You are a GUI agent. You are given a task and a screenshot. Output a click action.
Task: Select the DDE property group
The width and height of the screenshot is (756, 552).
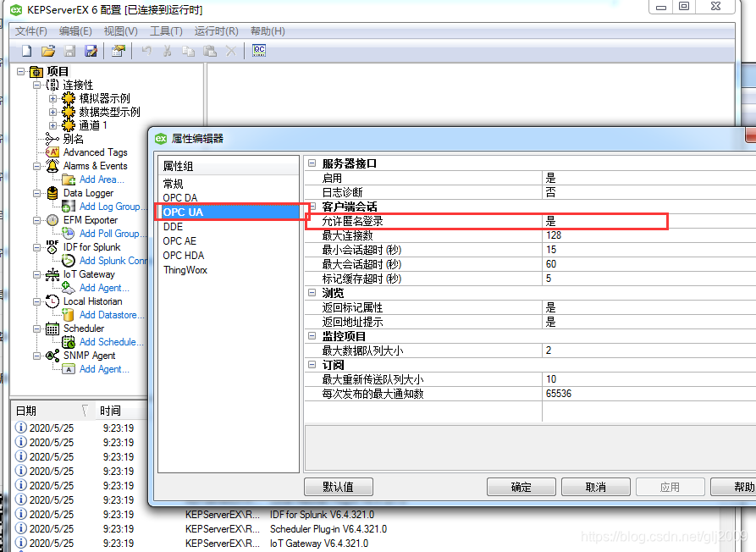173,227
